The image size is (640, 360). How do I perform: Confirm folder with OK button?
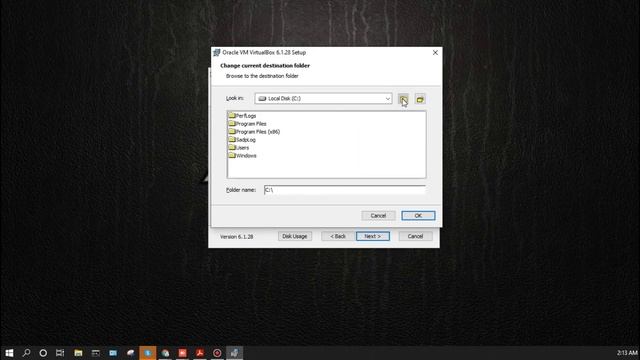418,216
